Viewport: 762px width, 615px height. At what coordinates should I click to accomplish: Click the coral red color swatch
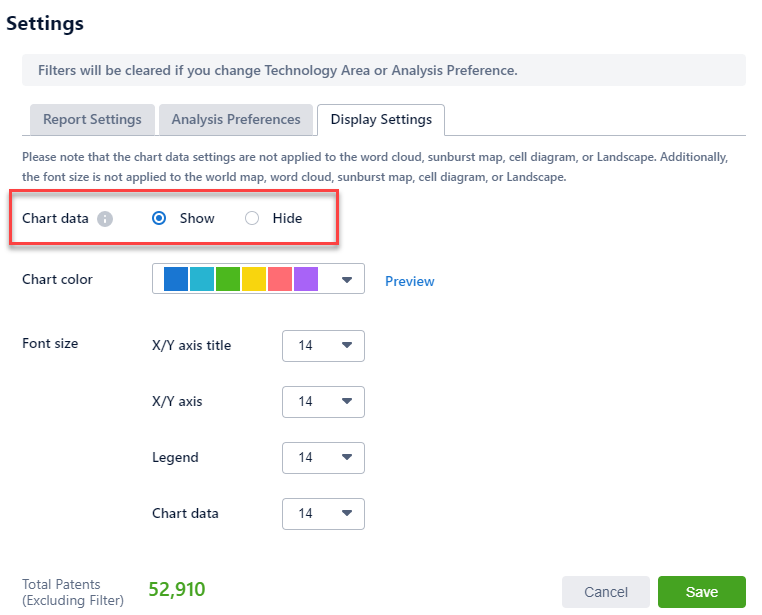280,279
